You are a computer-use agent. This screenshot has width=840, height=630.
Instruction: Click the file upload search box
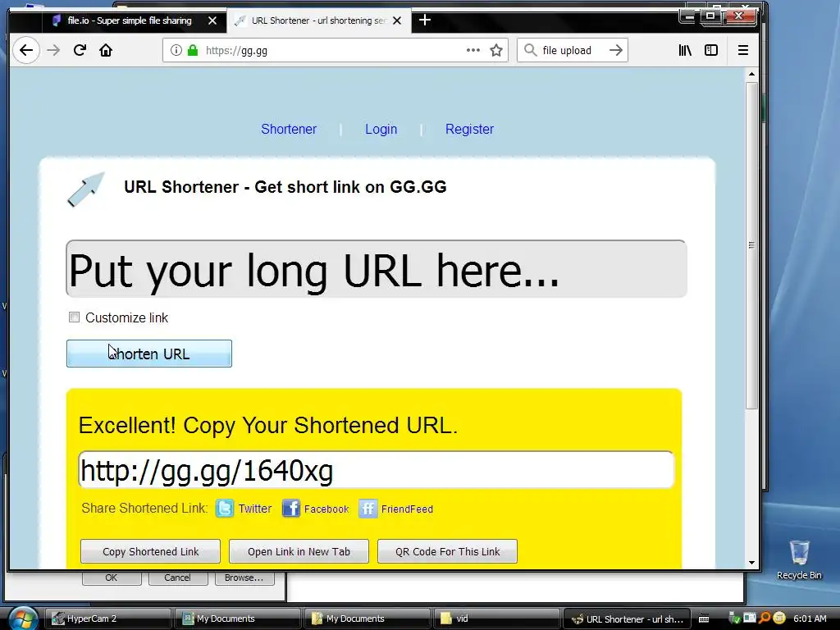point(572,50)
